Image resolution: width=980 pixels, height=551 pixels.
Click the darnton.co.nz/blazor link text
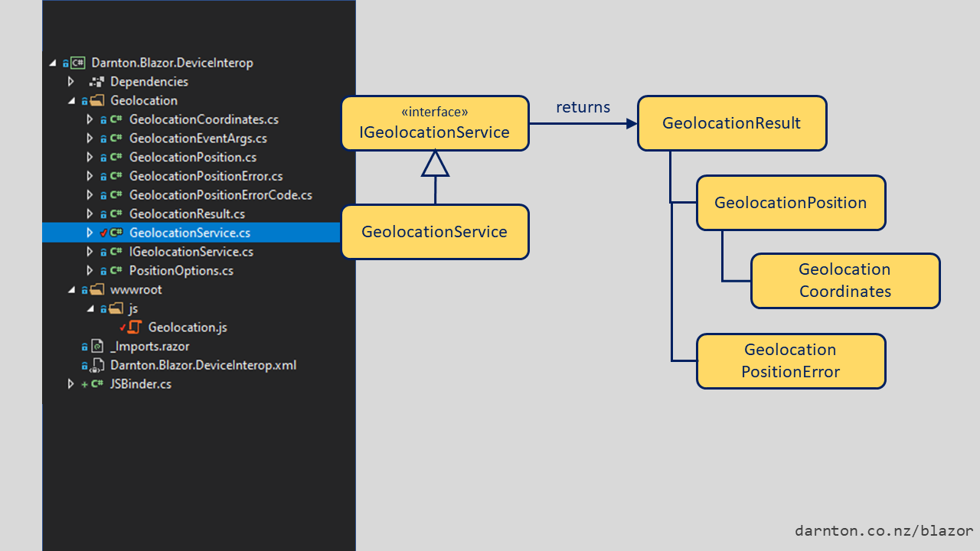[884, 530]
